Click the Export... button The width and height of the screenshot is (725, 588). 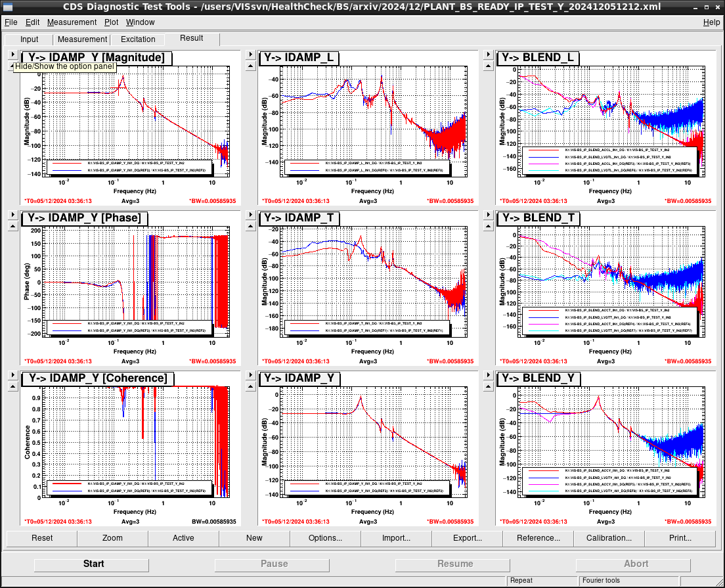pyautogui.click(x=467, y=538)
